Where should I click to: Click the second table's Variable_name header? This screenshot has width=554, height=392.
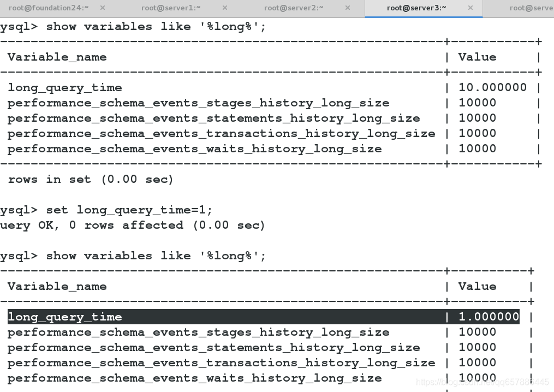pyautogui.click(x=57, y=287)
